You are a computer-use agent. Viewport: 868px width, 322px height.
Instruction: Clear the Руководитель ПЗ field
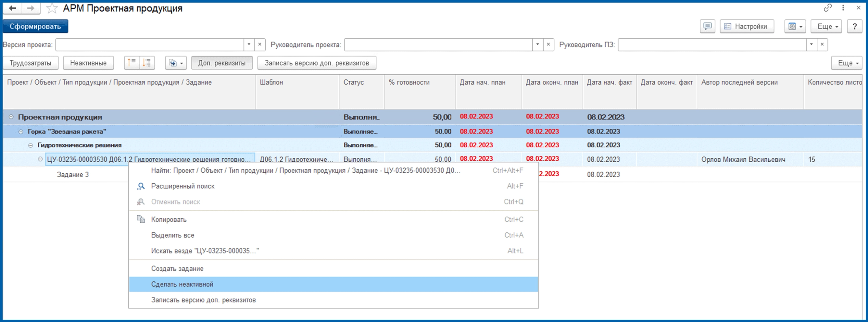click(x=822, y=44)
